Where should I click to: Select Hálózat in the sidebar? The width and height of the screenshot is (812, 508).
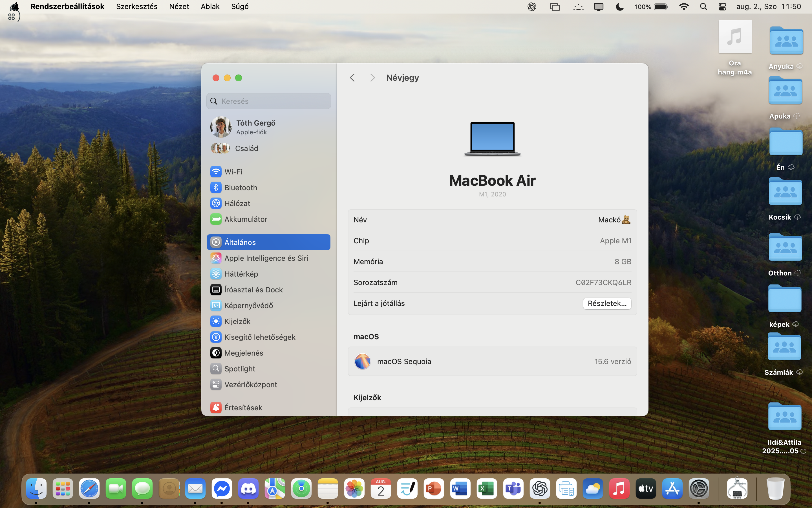[268, 203]
